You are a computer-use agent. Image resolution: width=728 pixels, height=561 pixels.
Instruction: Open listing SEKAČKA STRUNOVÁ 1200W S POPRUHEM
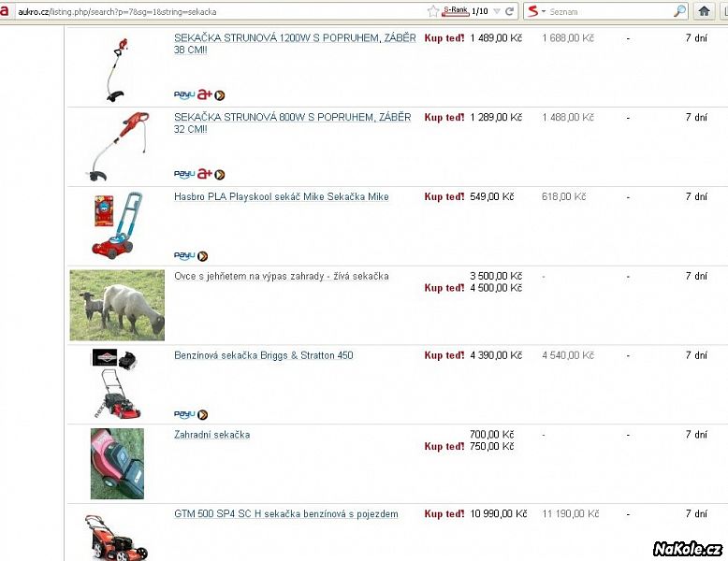tap(295, 44)
